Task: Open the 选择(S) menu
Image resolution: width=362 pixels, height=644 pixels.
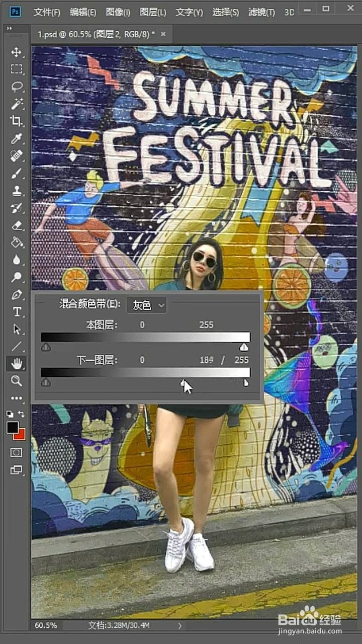Action: [x=225, y=12]
